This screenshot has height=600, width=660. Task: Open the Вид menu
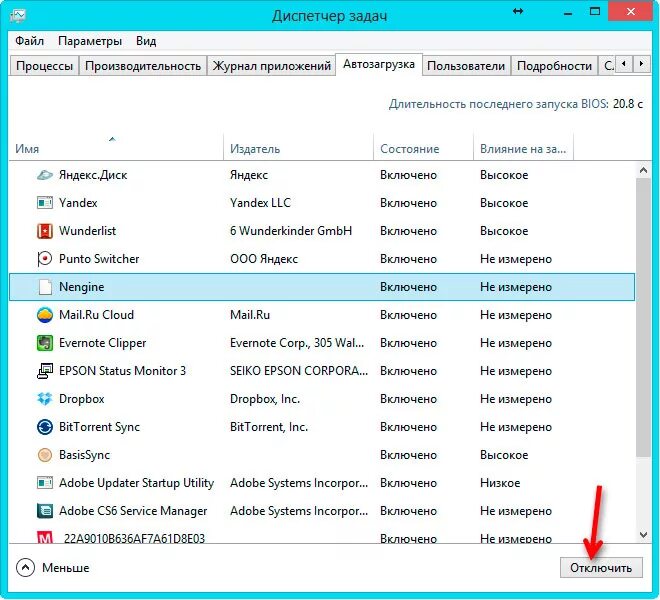tap(146, 41)
